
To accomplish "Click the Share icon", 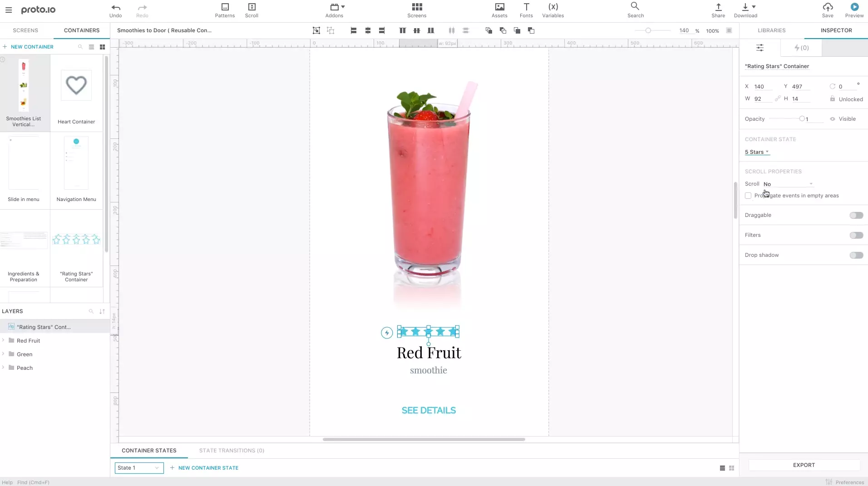I will tap(718, 7).
